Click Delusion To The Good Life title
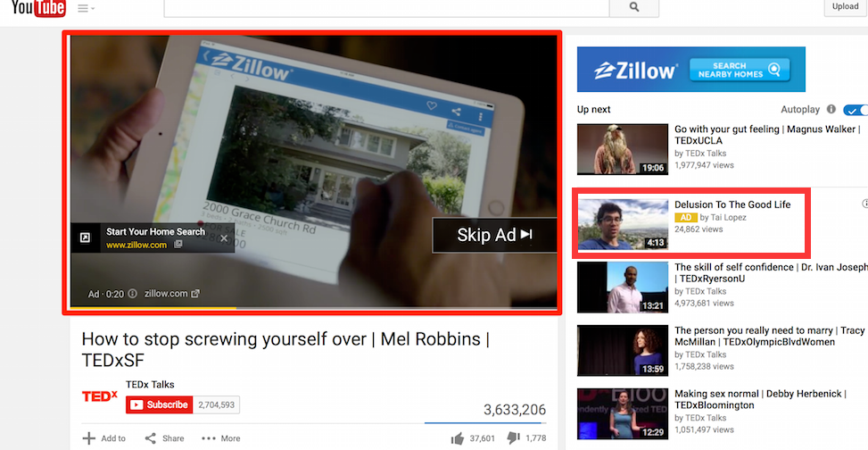This screenshot has width=868, height=450. click(x=732, y=204)
